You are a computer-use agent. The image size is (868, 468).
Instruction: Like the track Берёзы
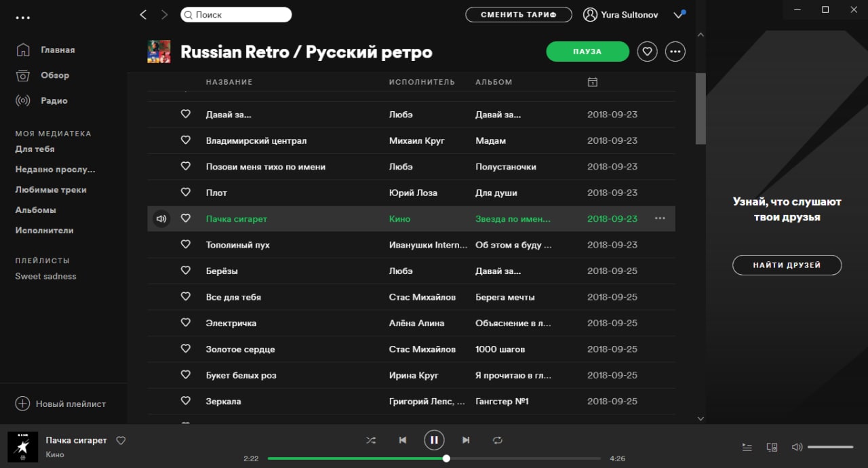(186, 271)
